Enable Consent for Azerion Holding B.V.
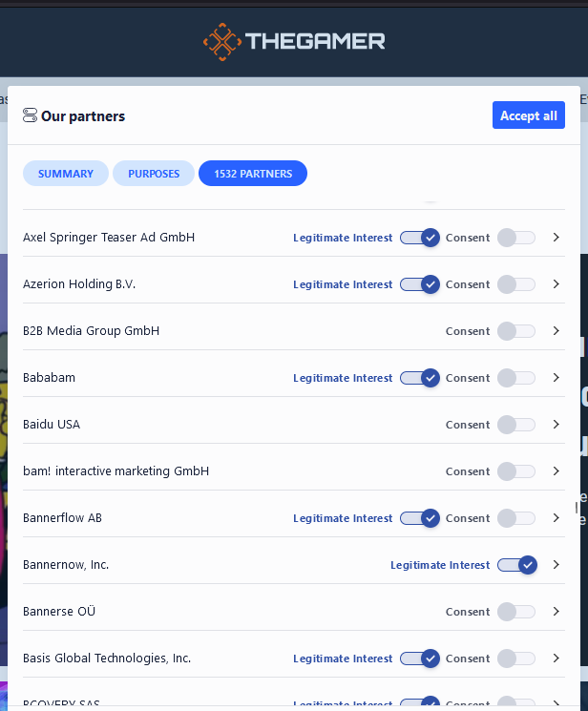This screenshot has height=711, width=588. tap(516, 284)
